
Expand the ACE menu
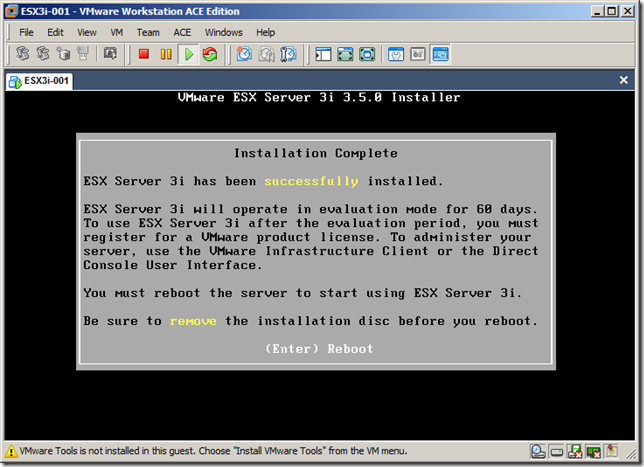click(x=182, y=32)
